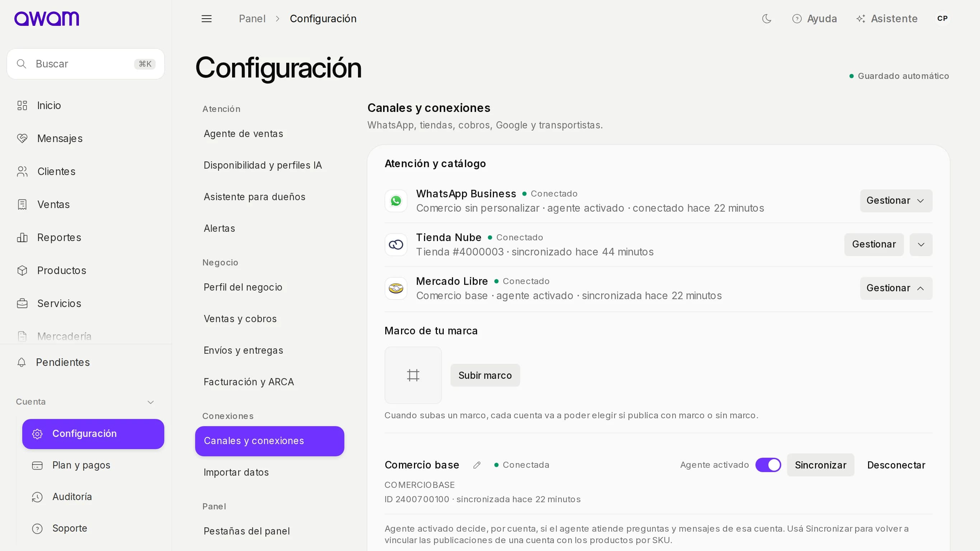Go to Inicio in the sidebar

[86, 105]
